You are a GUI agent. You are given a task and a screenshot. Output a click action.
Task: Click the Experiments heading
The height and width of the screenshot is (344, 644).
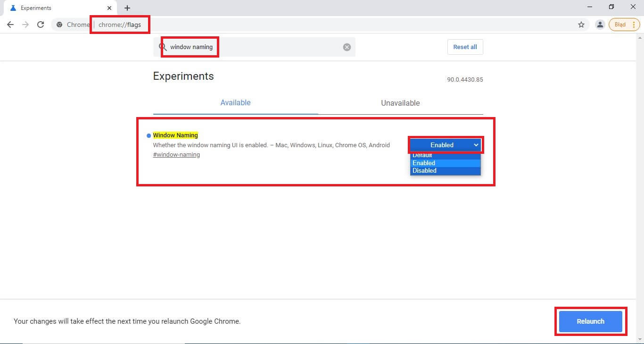pyautogui.click(x=183, y=76)
